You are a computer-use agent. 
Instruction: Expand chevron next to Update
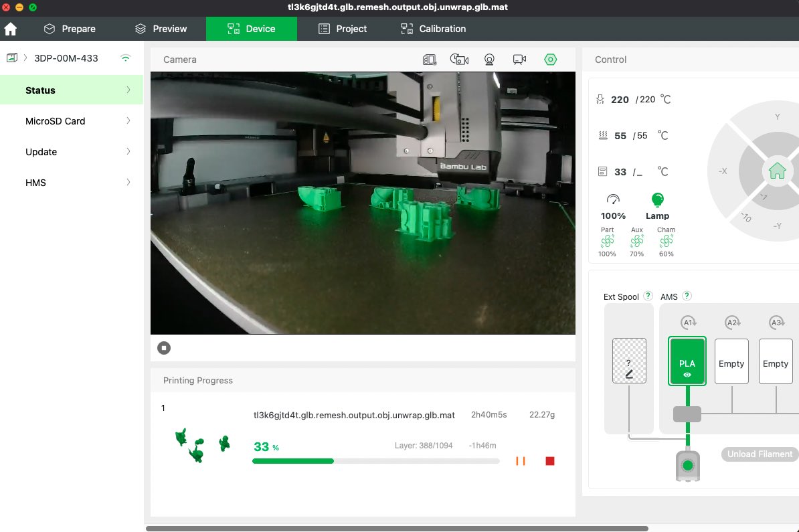coord(128,151)
